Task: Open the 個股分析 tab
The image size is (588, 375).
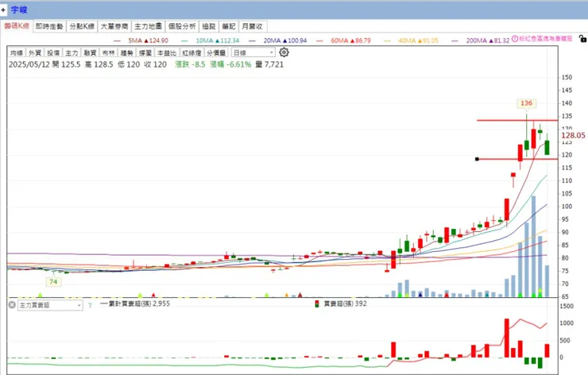Action: point(182,26)
